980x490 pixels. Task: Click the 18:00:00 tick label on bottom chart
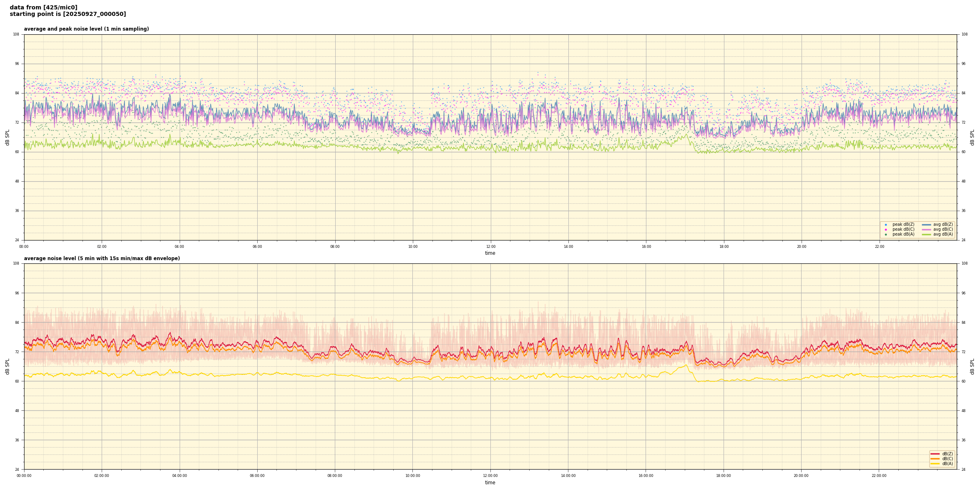pyautogui.click(x=724, y=476)
